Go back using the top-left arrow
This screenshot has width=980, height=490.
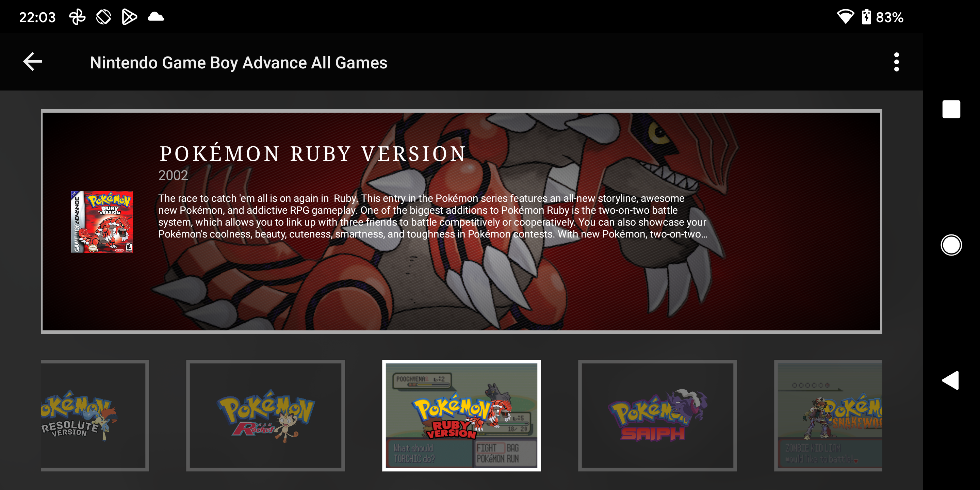point(33,62)
